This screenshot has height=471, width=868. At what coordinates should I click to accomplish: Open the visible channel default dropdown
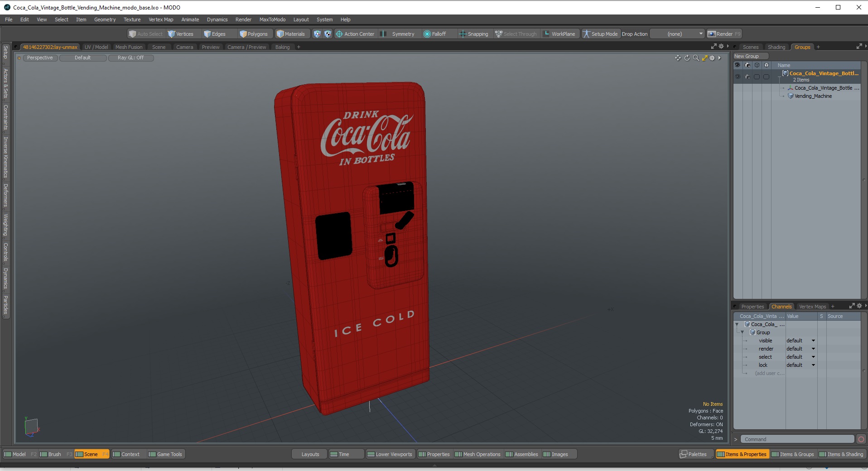(800, 341)
